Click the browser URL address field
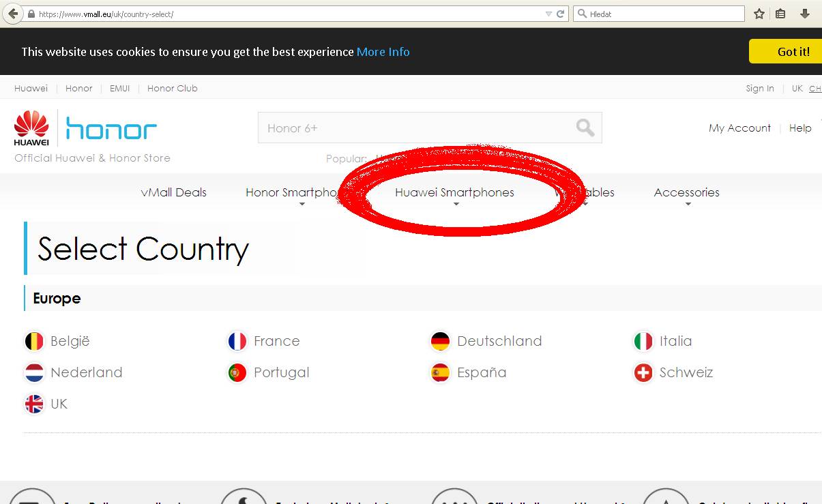The height and width of the screenshot is (504, 822). [x=290, y=14]
